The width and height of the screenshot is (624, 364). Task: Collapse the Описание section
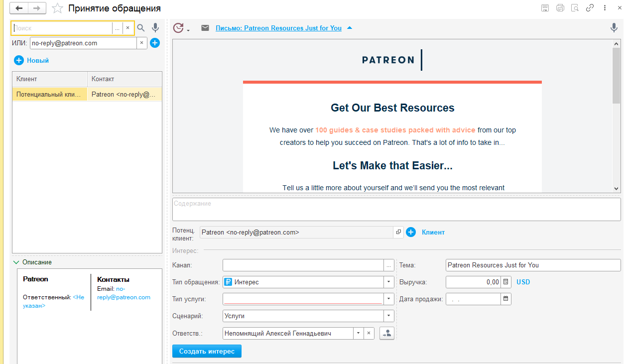16,262
